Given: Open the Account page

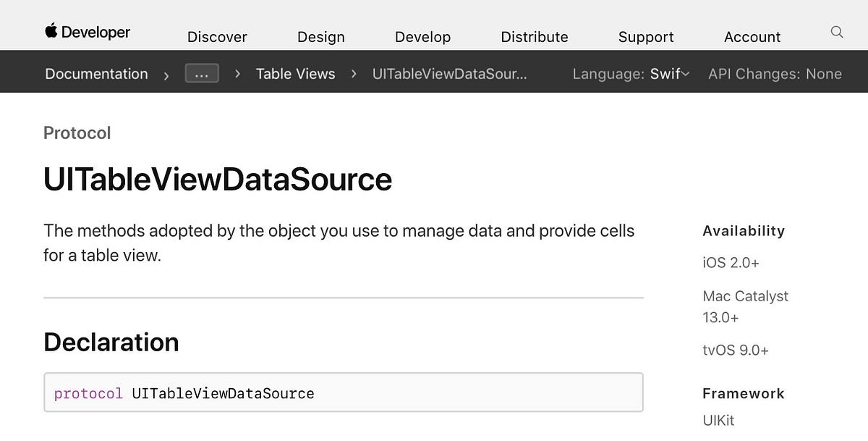Looking at the screenshot, I should point(752,37).
